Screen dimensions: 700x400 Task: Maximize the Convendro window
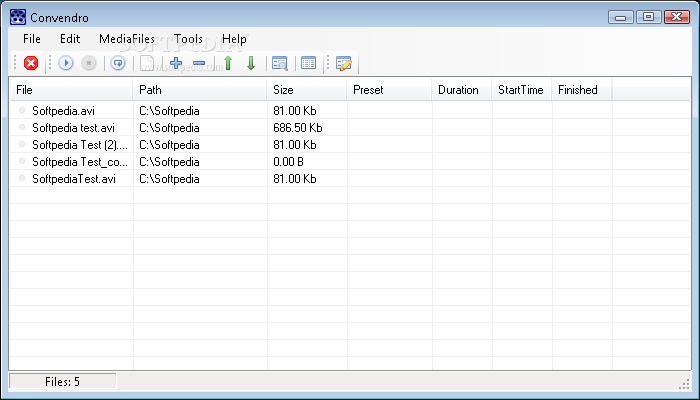pyautogui.click(x=649, y=17)
